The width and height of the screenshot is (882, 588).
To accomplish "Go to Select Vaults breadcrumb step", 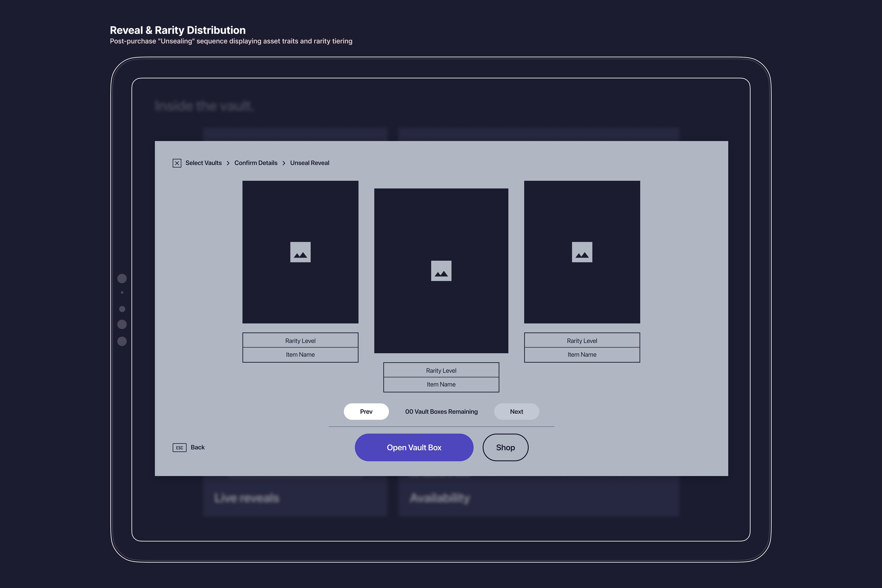I will [x=203, y=163].
